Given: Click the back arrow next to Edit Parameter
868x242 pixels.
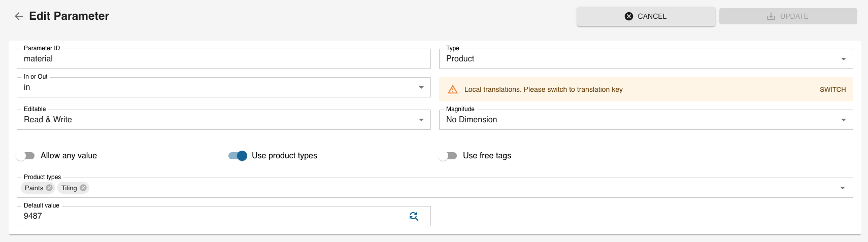Looking at the screenshot, I should 19,16.
